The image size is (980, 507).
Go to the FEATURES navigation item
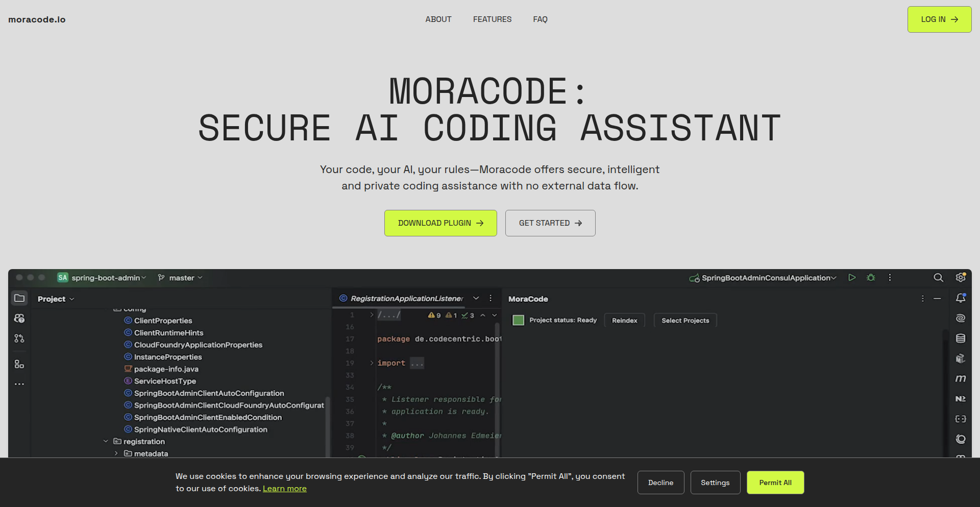tap(492, 19)
